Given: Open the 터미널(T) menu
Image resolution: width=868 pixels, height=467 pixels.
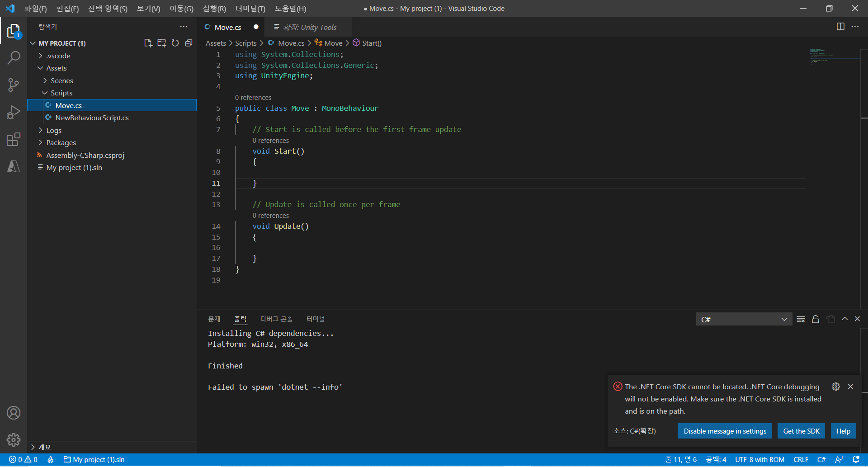Looking at the screenshot, I should pyautogui.click(x=250, y=9).
